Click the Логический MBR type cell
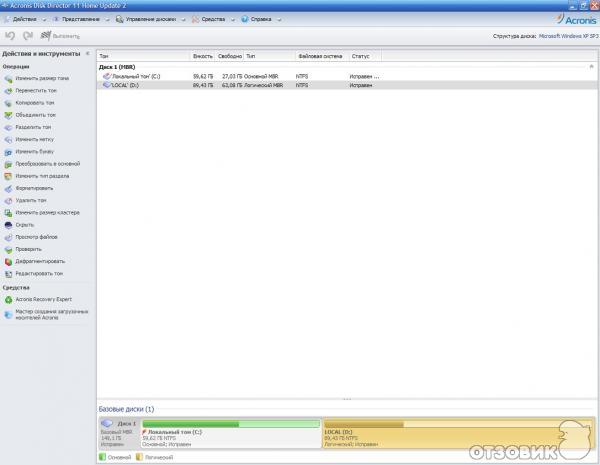 pos(264,85)
